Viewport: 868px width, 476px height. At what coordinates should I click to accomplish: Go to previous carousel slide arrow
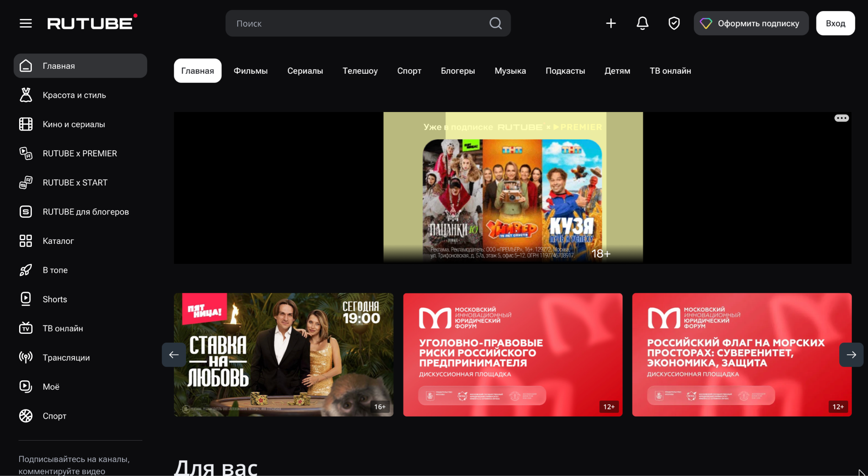(174, 355)
